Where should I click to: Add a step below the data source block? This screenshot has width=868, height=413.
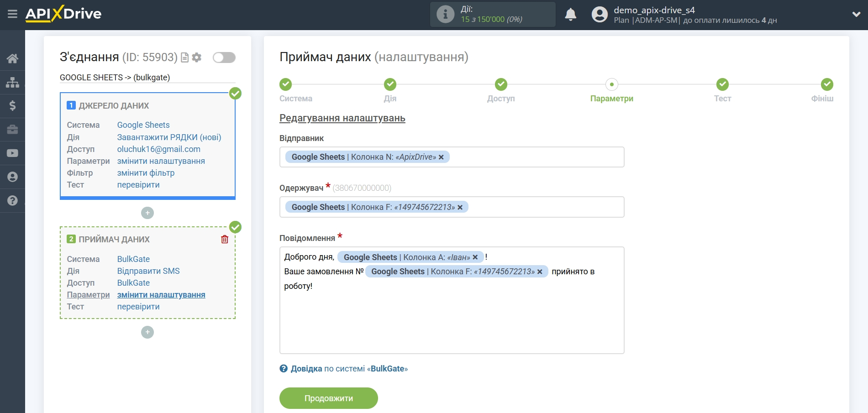pos(147,213)
